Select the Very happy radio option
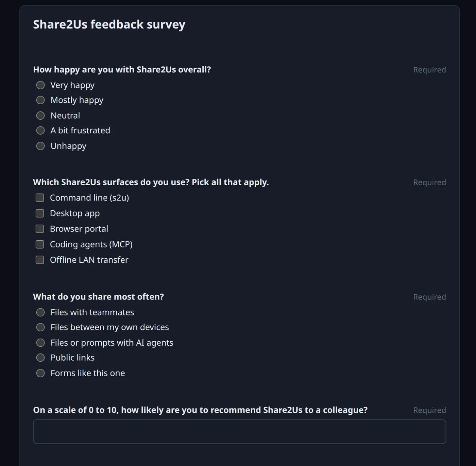 click(40, 85)
